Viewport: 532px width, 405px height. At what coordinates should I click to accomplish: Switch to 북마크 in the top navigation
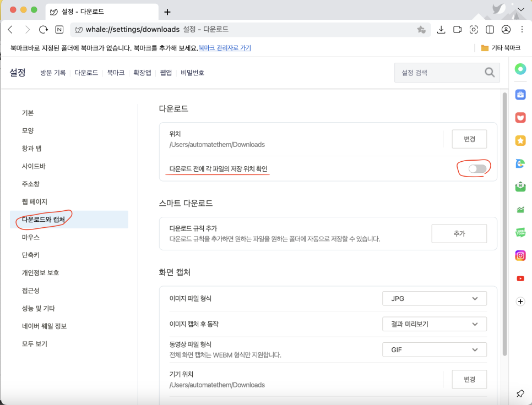click(x=116, y=73)
